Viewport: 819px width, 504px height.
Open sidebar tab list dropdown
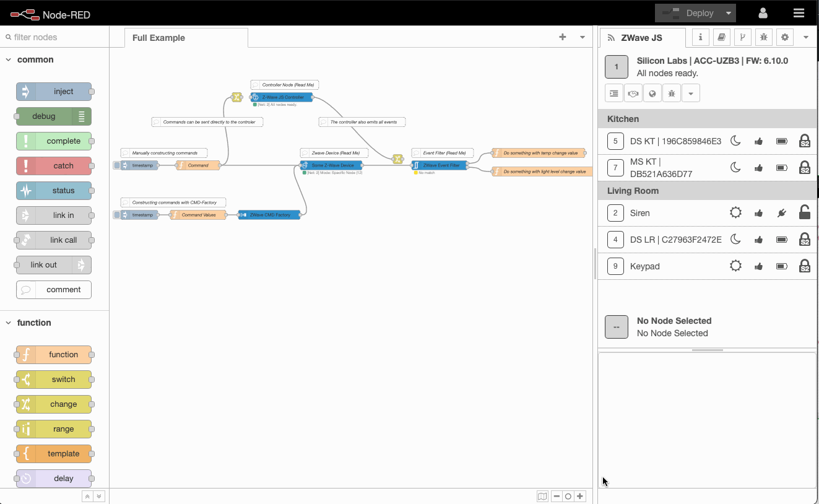pos(805,37)
